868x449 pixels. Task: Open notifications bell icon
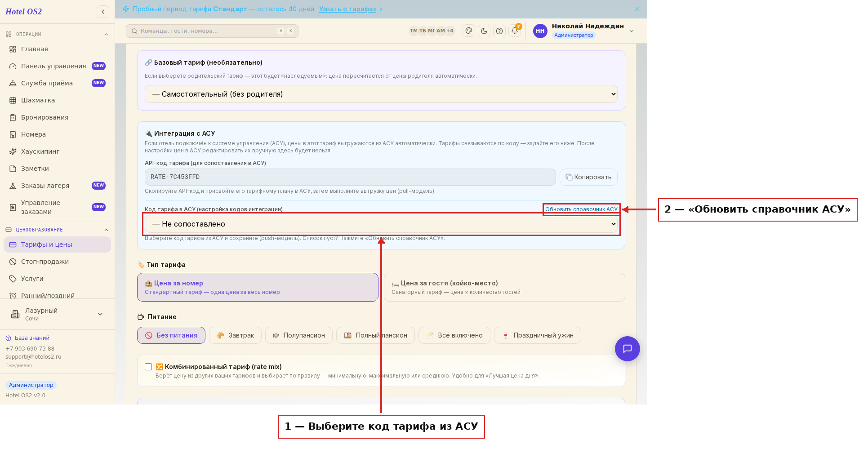point(515,31)
